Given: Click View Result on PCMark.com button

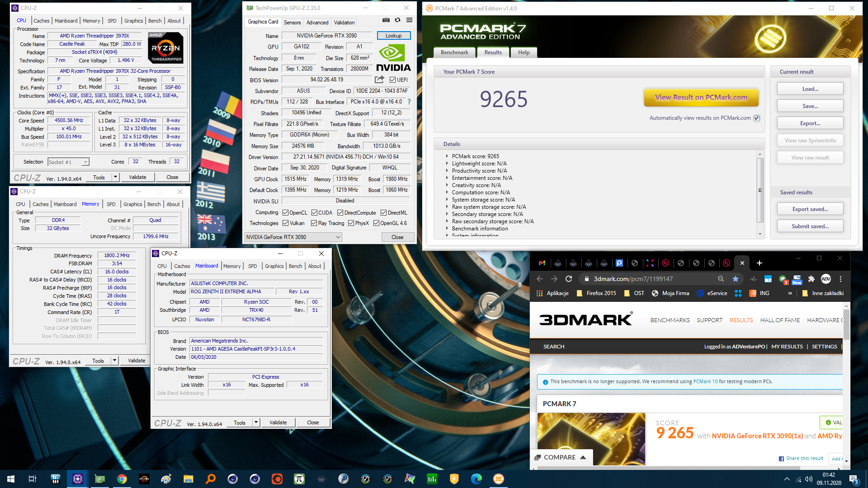Looking at the screenshot, I should 701,97.
